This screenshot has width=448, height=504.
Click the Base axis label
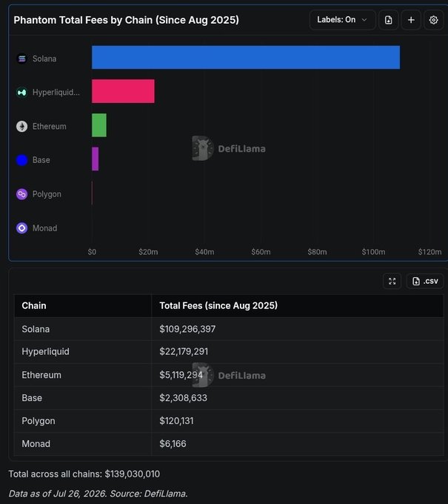click(x=41, y=160)
